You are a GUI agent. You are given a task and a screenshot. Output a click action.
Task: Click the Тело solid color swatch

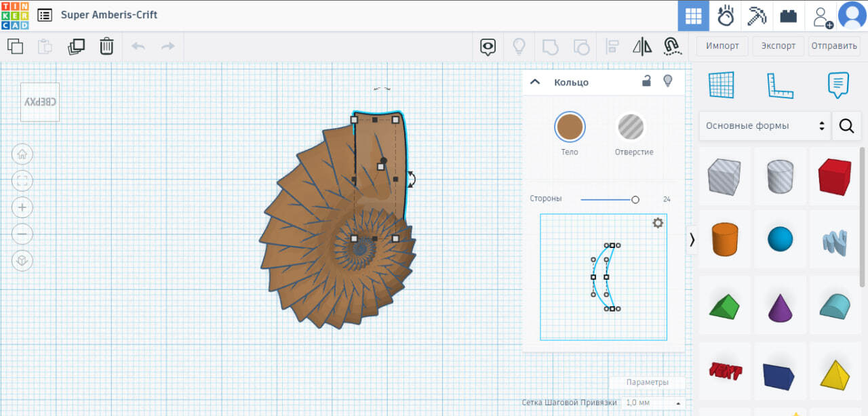570,127
